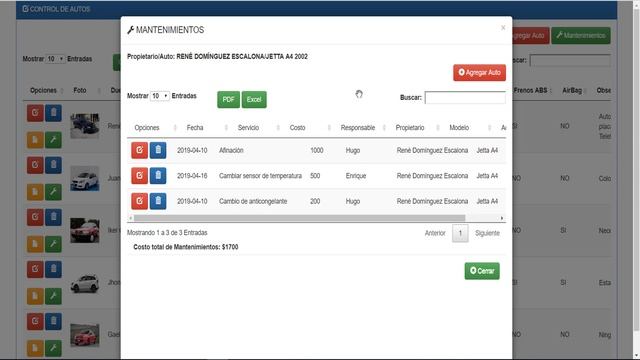Image resolution: width=640 pixels, height=360 pixels.
Task: Delete the third car row in background
Action: (x=53, y=217)
